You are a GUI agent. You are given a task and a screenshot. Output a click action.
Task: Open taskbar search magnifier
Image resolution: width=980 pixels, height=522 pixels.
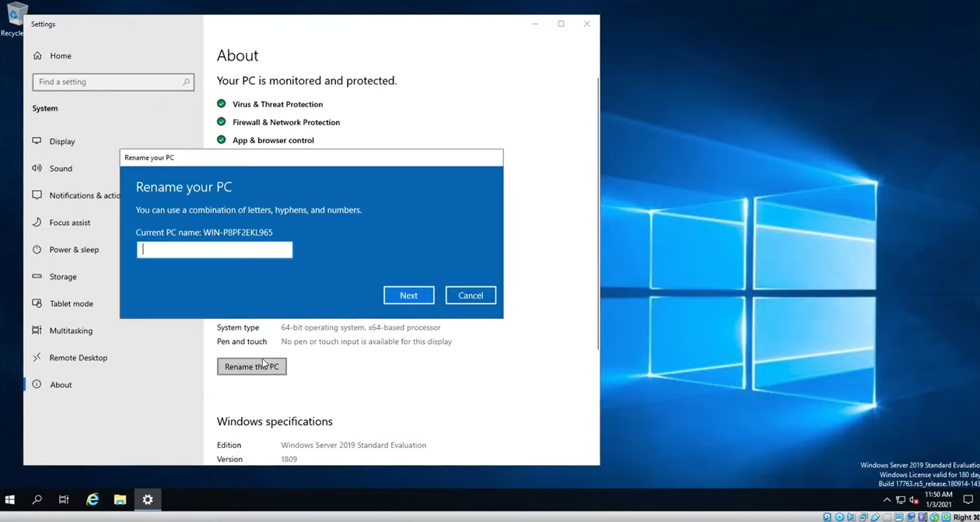coord(37,499)
